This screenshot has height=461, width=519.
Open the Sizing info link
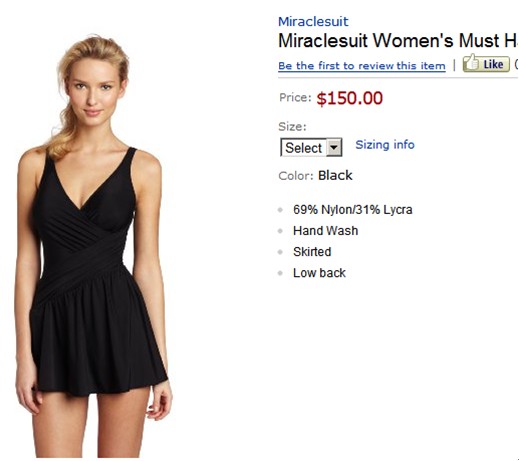click(x=385, y=145)
